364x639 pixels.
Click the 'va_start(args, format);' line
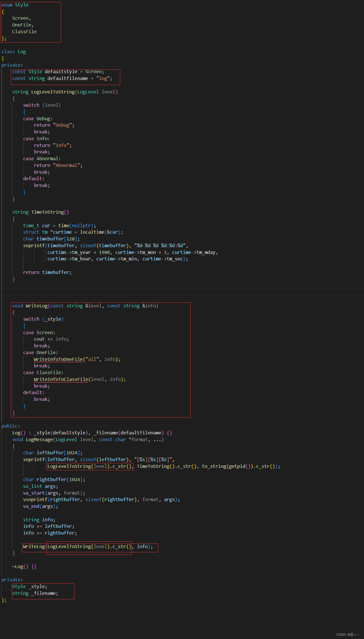(x=54, y=493)
